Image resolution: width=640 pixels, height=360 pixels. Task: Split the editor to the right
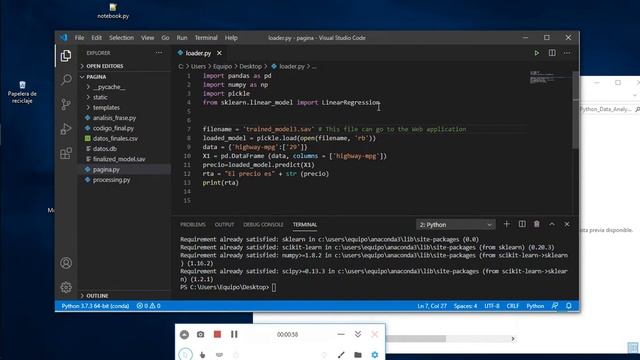pos(552,53)
